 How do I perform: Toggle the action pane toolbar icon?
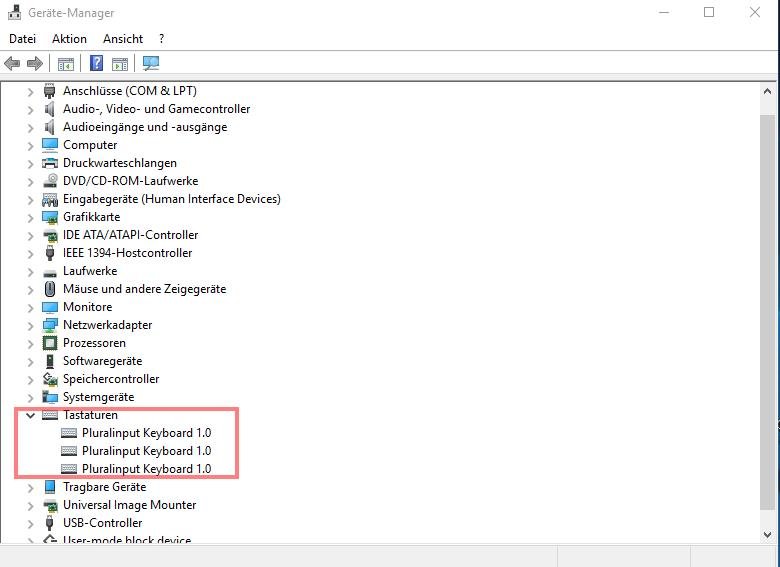(x=120, y=64)
